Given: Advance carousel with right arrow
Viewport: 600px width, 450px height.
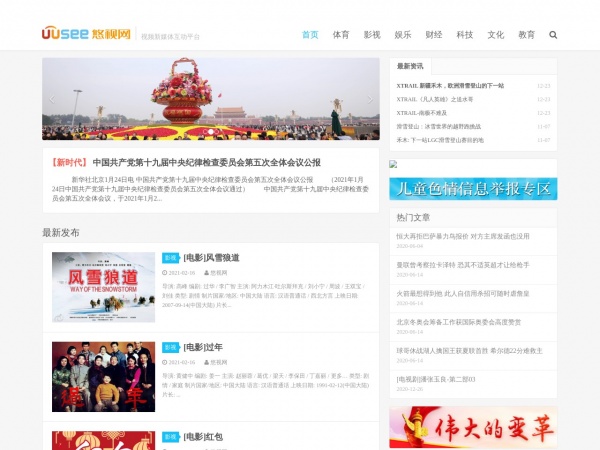Looking at the screenshot, I should click(x=370, y=99).
